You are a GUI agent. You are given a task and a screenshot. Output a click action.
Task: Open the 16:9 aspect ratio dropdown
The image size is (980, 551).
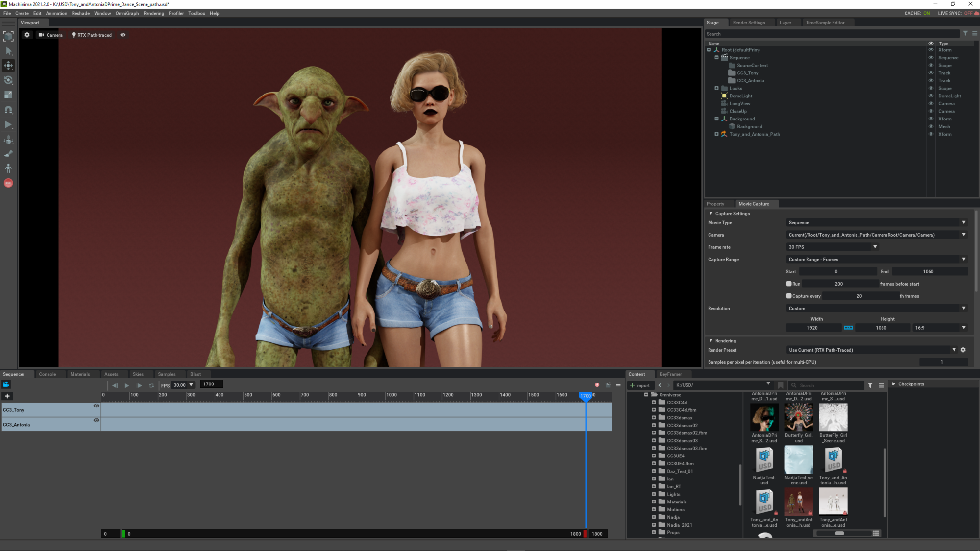(x=940, y=328)
